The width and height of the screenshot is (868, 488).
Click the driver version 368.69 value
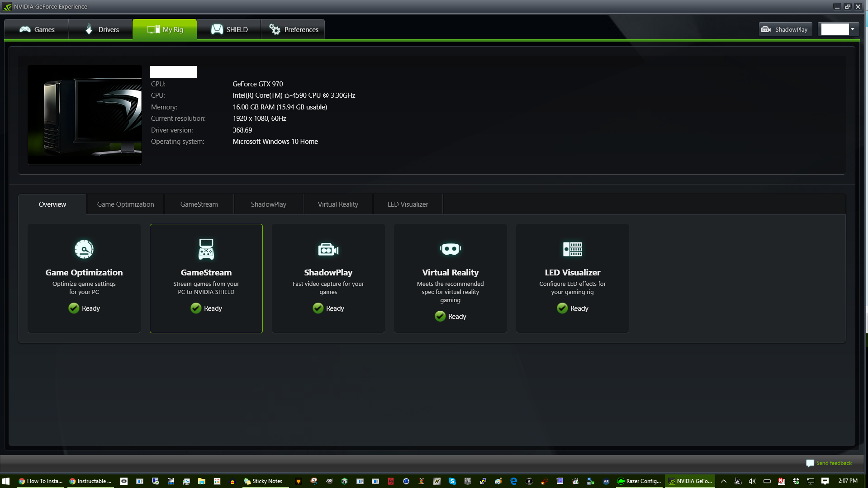[242, 130]
